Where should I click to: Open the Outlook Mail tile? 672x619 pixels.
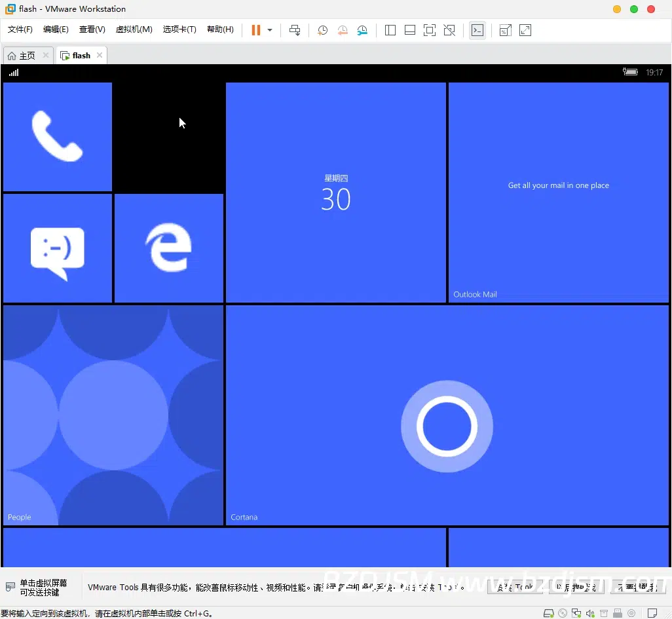click(559, 193)
